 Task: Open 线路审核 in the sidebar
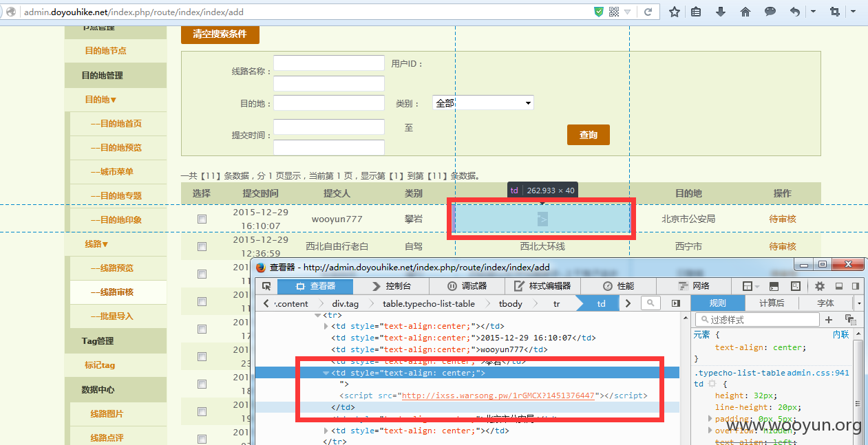(112, 292)
